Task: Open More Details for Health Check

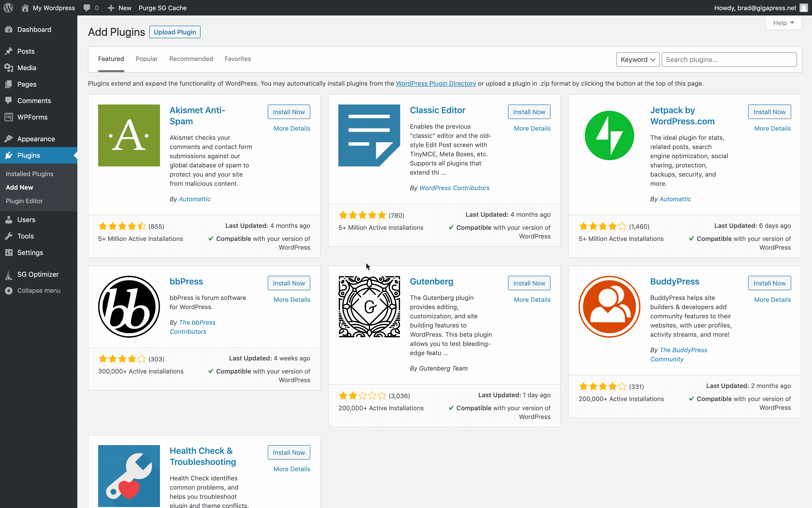Action: pos(292,469)
